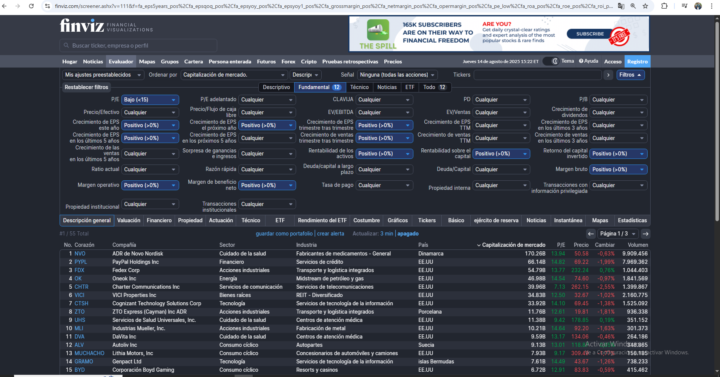The image size is (720, 377).
Task: Click the Ayuda help question icon
Action: [581, 61]
